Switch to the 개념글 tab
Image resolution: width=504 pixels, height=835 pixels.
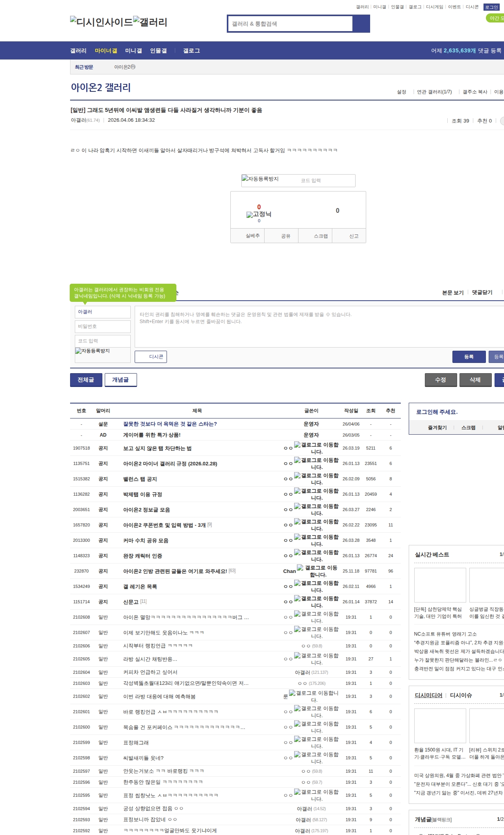click(120, 380)
